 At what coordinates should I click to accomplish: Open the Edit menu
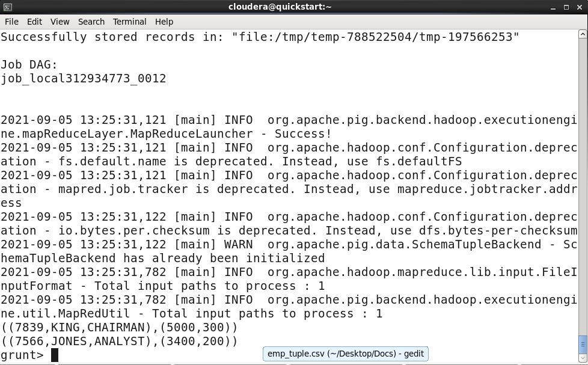click(x=34, y=22)
